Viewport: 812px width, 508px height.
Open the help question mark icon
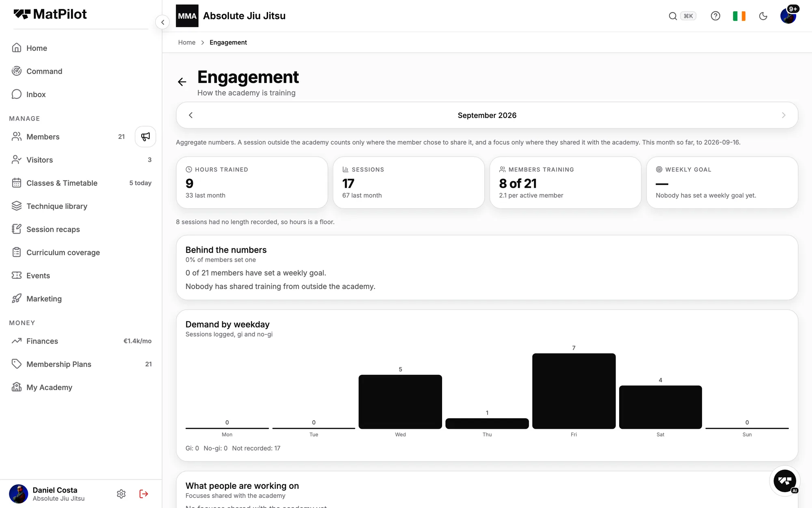point(715,16)
